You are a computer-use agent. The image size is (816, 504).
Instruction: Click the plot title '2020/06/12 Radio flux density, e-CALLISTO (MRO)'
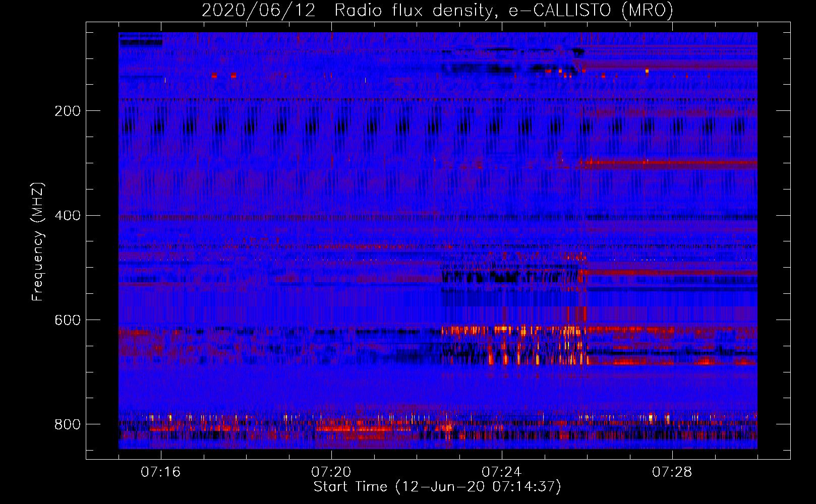coord(437,10)
